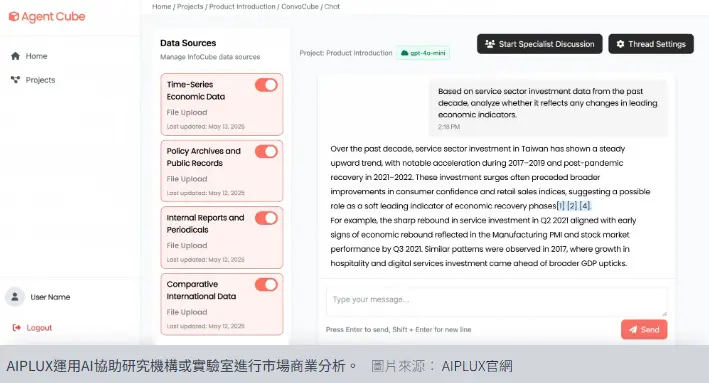Click Start Specialist Discussion button
The width and height of the screenshot is (709, 383).
coord(539,44)
